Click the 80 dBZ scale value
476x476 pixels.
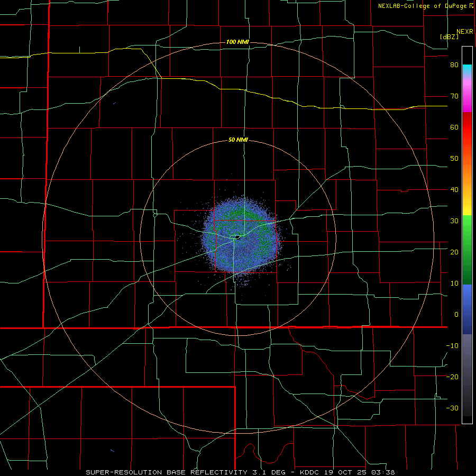pyautogui.click(x=454, y=65)
